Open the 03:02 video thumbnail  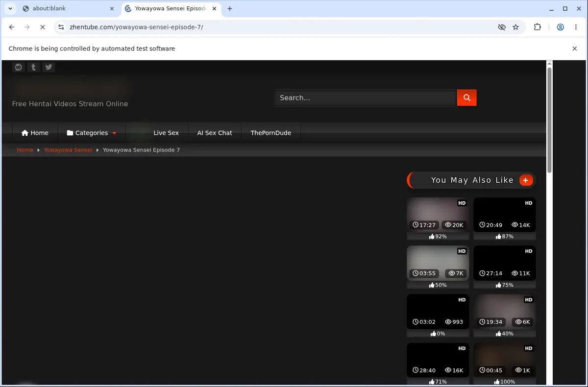point(438,312)
